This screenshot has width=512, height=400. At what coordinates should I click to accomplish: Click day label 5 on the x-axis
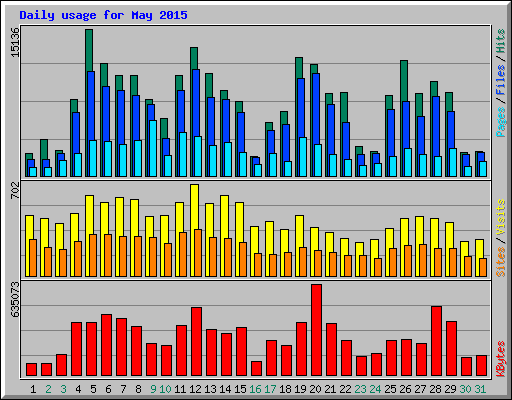tap(93, 389)
